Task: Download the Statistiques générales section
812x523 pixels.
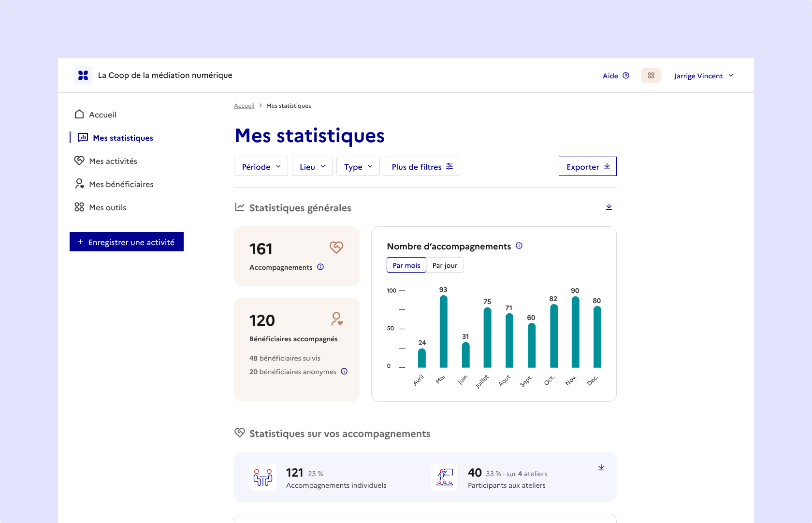Action: pyautogui.click(x=609, y=207)
